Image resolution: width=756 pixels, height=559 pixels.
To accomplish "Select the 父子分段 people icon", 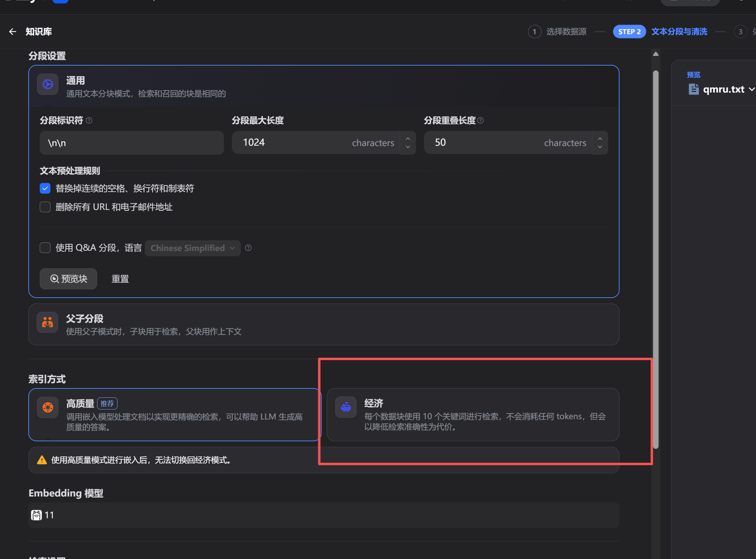I will pyautogui.click(x=47, y=322).
